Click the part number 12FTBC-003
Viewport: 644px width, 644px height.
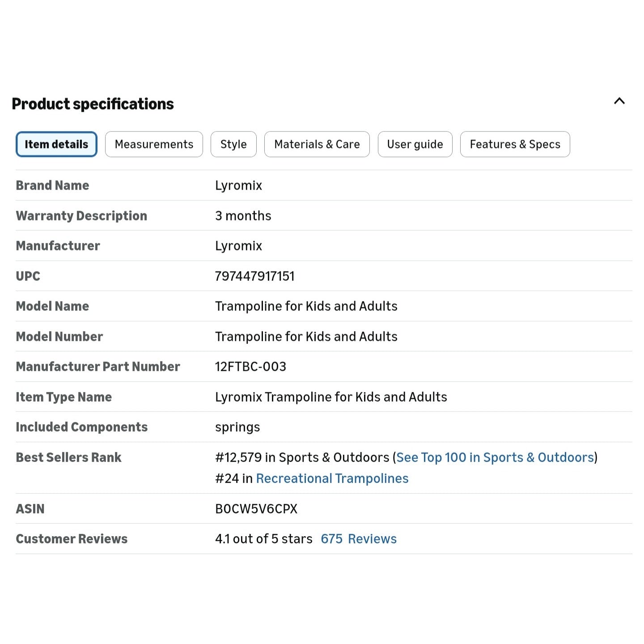(x=250, y=366)
